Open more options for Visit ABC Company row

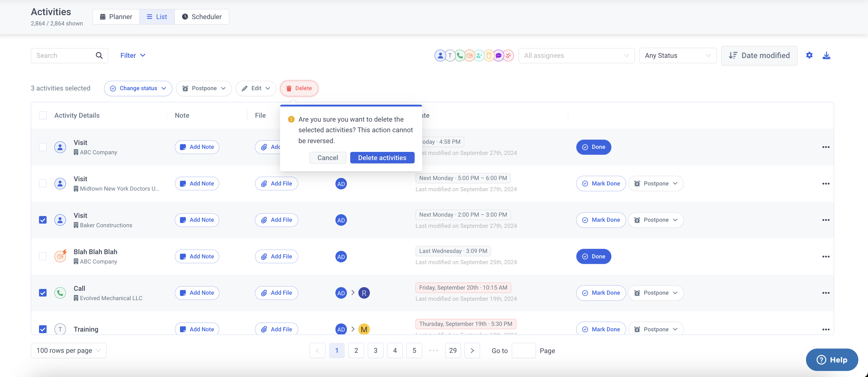click(826, 147)
